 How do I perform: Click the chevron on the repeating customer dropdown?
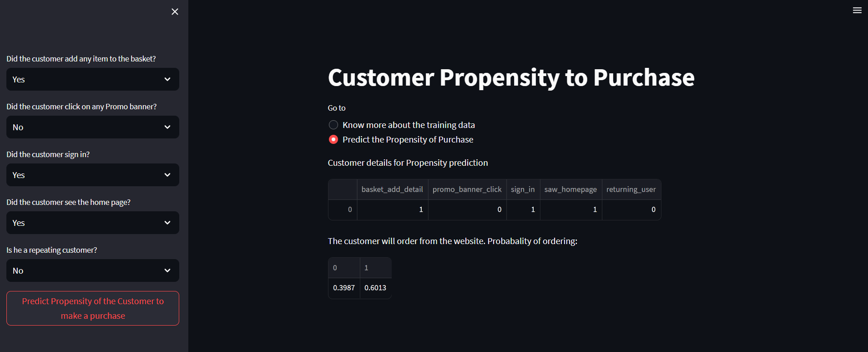point(167,270)
